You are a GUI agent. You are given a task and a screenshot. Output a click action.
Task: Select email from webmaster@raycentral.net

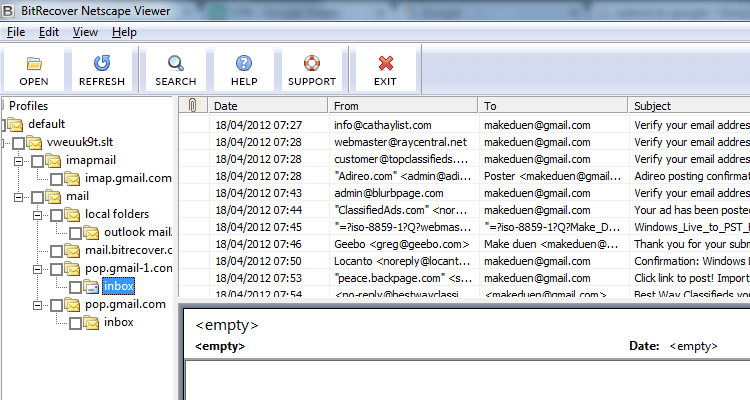(464, 143)
